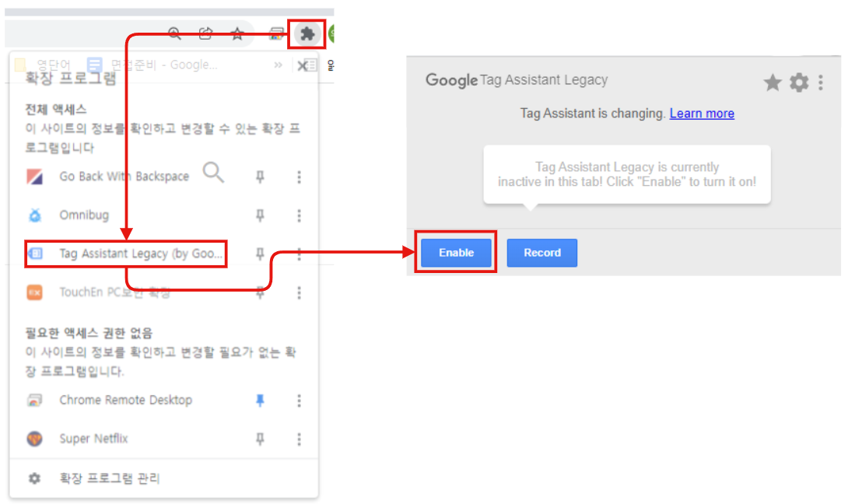Open more options for TouchEn PC extension
Viewport: 855px width, 504px height.
299,292
